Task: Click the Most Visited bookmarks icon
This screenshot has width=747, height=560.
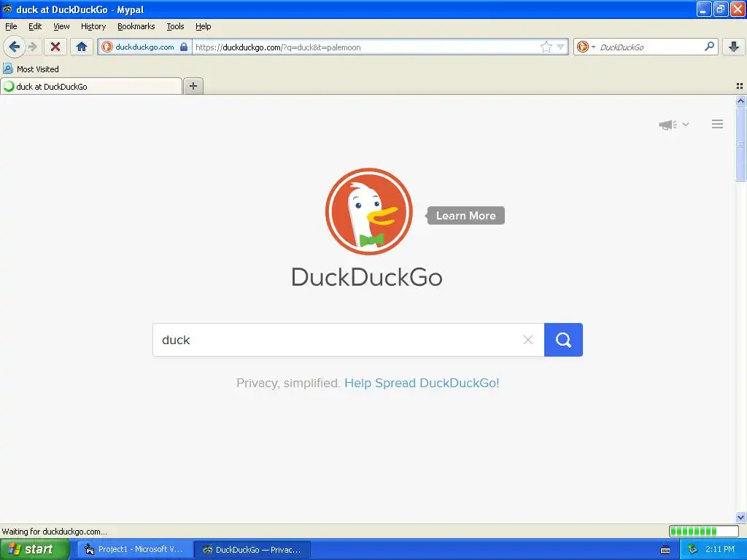Action: point(7,69)
